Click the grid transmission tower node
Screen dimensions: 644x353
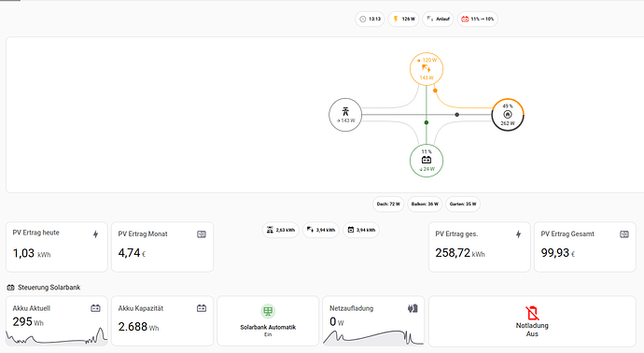[345, 115]
